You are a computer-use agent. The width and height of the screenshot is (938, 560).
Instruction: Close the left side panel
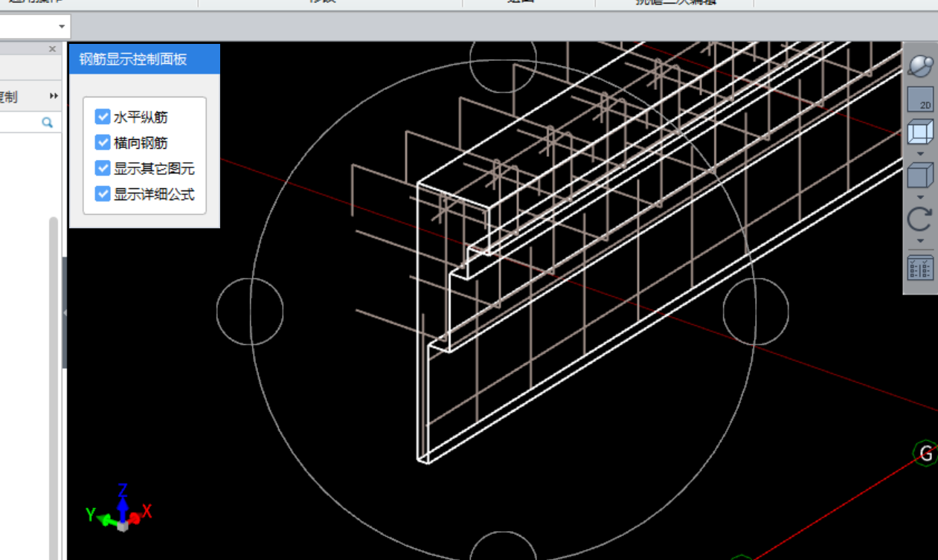tap(52, 49)
